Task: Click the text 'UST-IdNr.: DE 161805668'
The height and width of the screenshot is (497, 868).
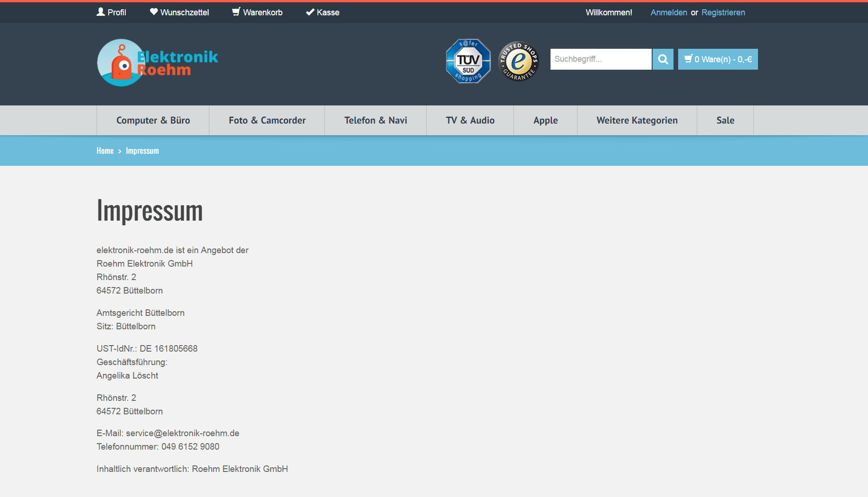Action: [147, 348]
